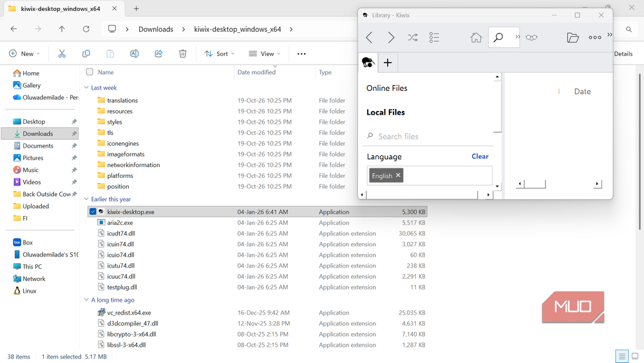Rename the selected file

tap(135, 54)
